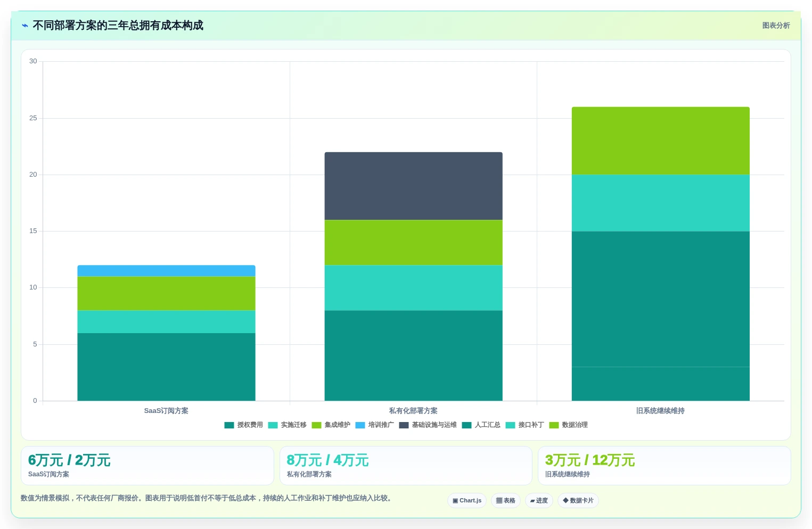The width and height of the screenshot is (812, 529).
Task: Click the y-axis value 30
Action: point(34,61)
